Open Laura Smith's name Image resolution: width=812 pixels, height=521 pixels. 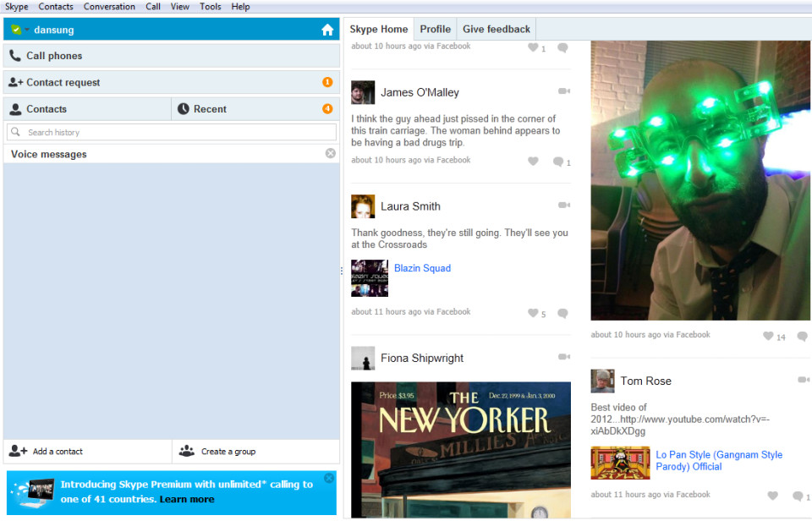tap(411, 206)
